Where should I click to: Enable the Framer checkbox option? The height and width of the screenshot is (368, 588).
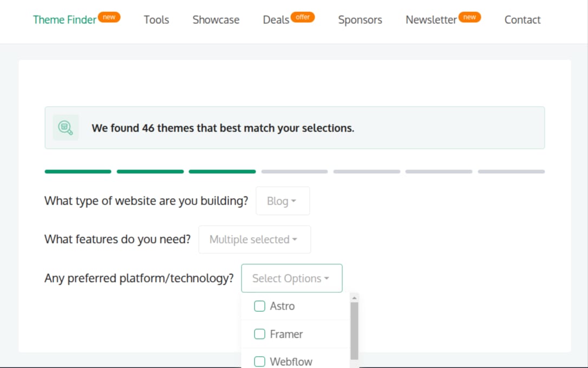(x=260, y=334)
